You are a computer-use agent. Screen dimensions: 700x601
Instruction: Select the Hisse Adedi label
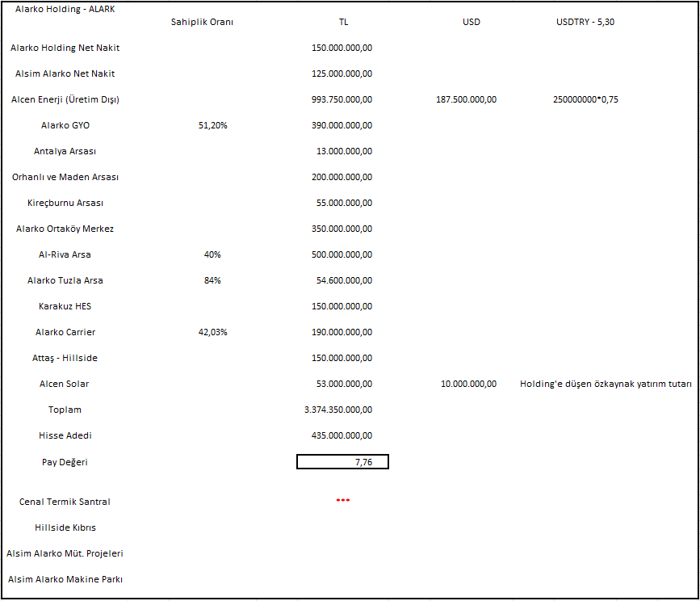65,436
